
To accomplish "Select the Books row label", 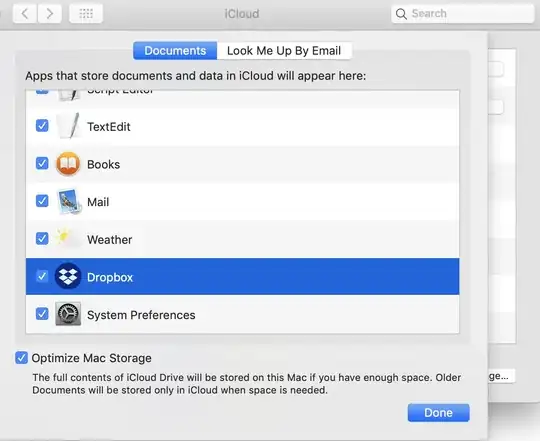I will point(104,164).
